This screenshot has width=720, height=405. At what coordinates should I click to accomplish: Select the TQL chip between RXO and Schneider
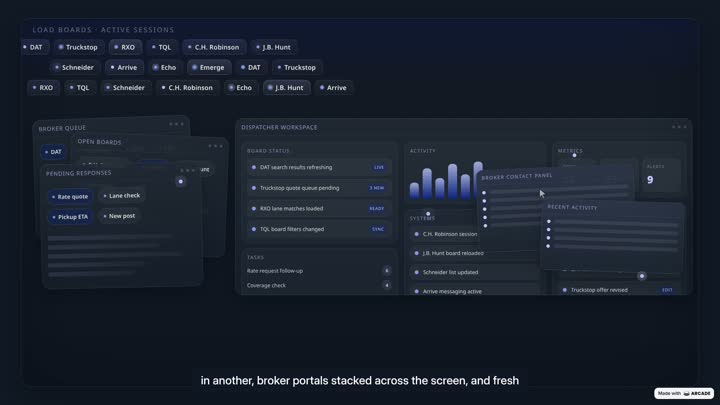click(80, 88)
